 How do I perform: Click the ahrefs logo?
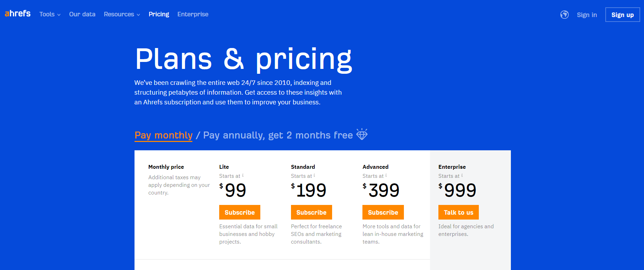pos(17,14)
